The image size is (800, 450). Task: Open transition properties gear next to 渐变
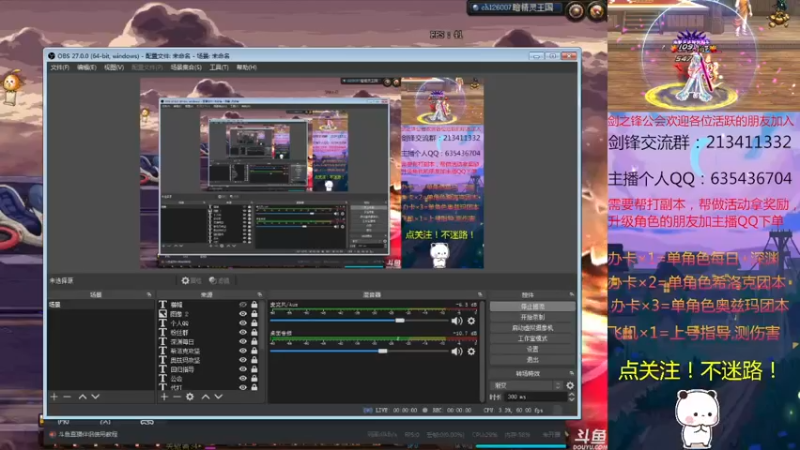[x=570, y=386]
